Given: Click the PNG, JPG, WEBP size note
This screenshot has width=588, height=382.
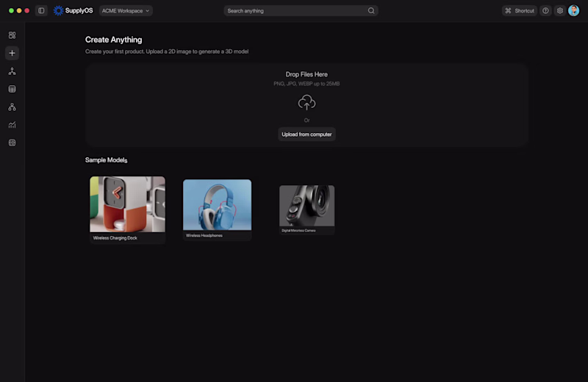Looking at the screenshot, I should click(x=306, y=84).
